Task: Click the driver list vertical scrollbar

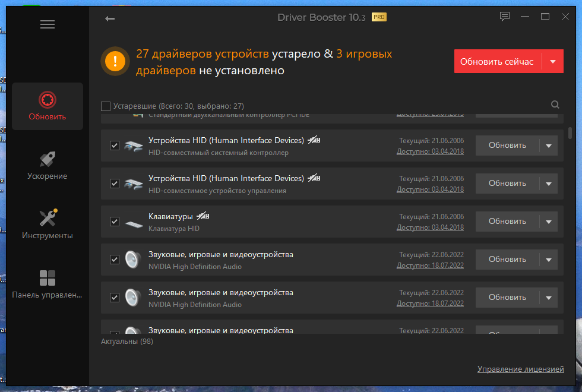Action: 570,133
